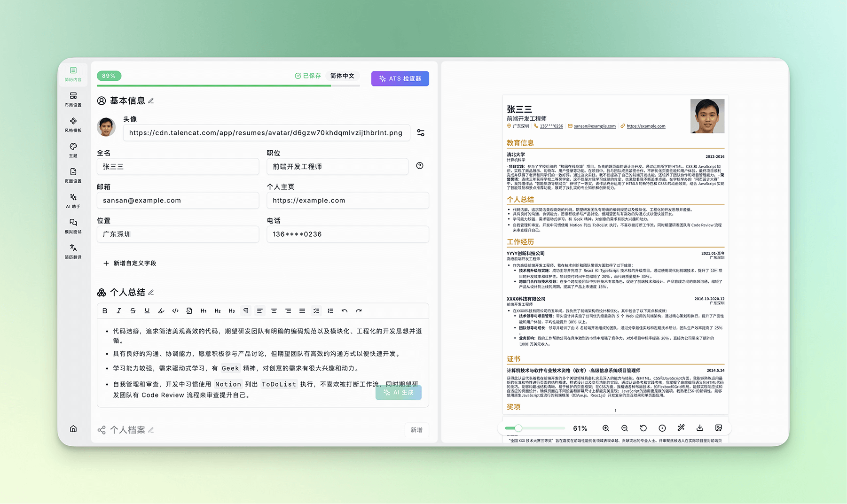Download the resume using the download icon

tap(700, 428)
